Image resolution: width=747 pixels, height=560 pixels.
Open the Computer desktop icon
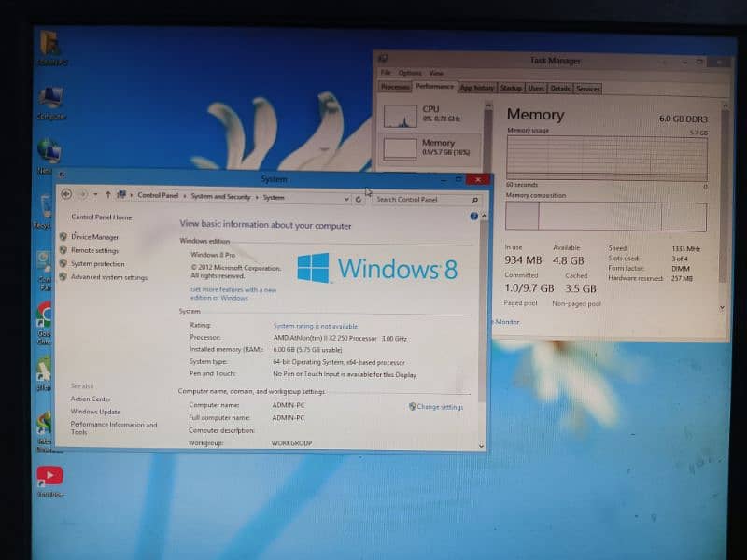click(50, 100)
